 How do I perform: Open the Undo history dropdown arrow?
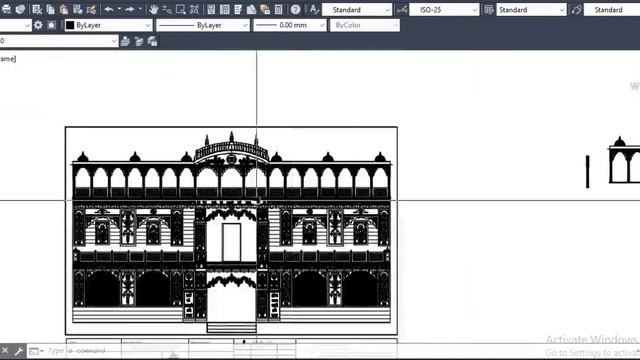(119, 9)
